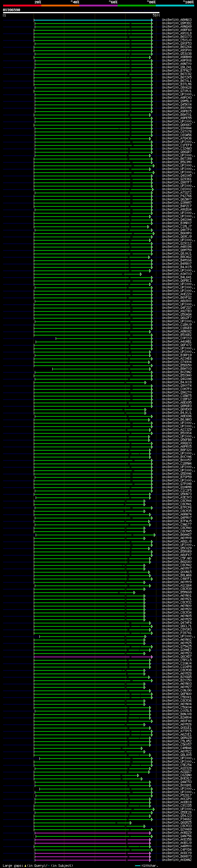Select hit UniRef100_Q7PXH8

coord(177,484)
